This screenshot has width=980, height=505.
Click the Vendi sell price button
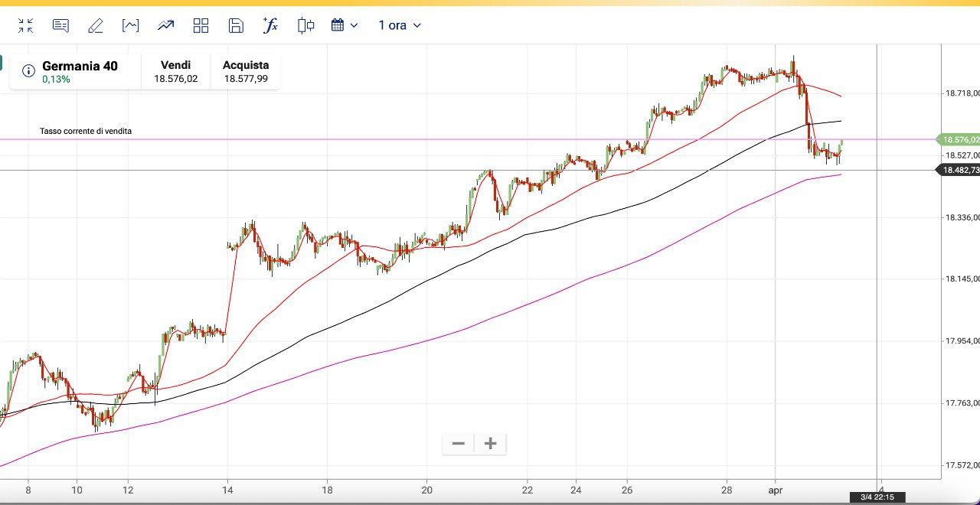pyautogui.click(x=175, y=72)
